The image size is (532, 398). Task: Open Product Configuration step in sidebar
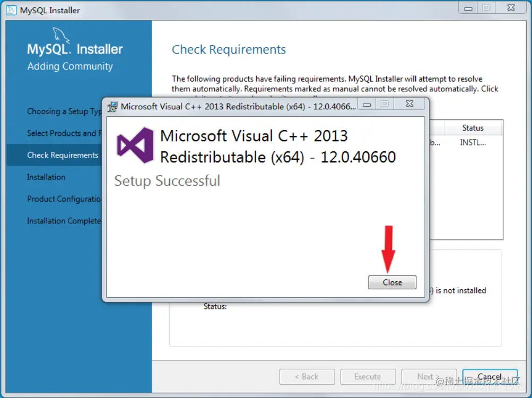(x=64, y=199)
